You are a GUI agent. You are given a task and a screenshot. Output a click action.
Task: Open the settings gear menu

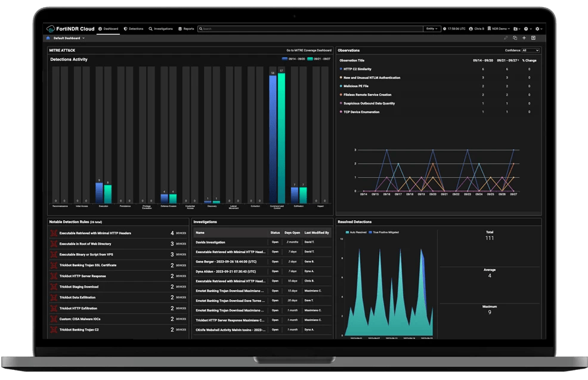[x=539, y=29]
